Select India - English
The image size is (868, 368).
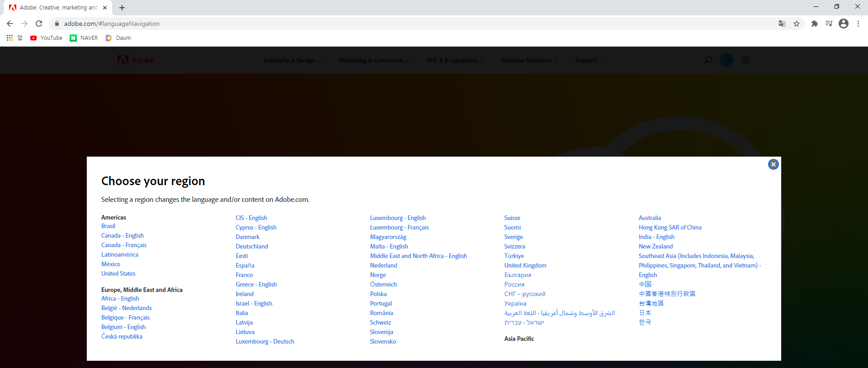[x=656, y=237]
